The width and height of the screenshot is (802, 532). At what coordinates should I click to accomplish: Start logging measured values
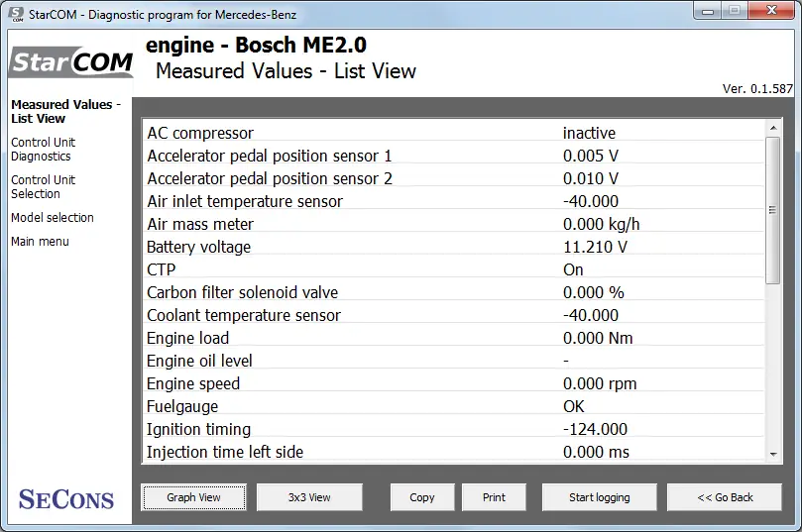600,497
